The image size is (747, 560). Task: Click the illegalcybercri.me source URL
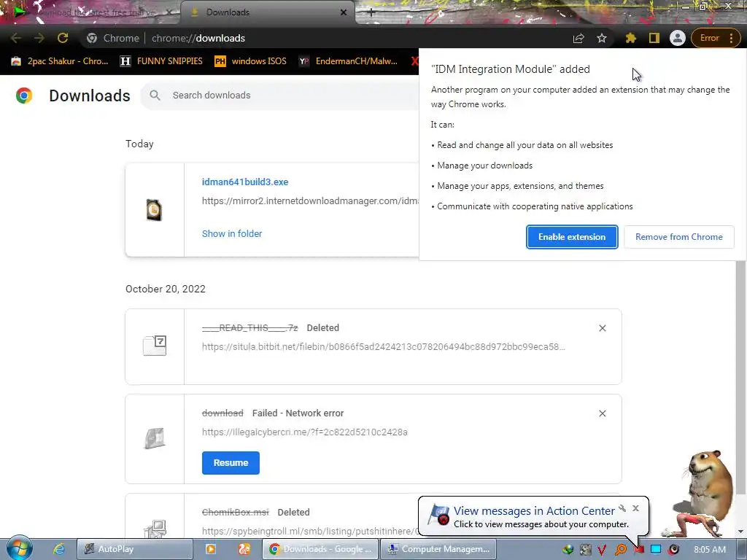305,432
